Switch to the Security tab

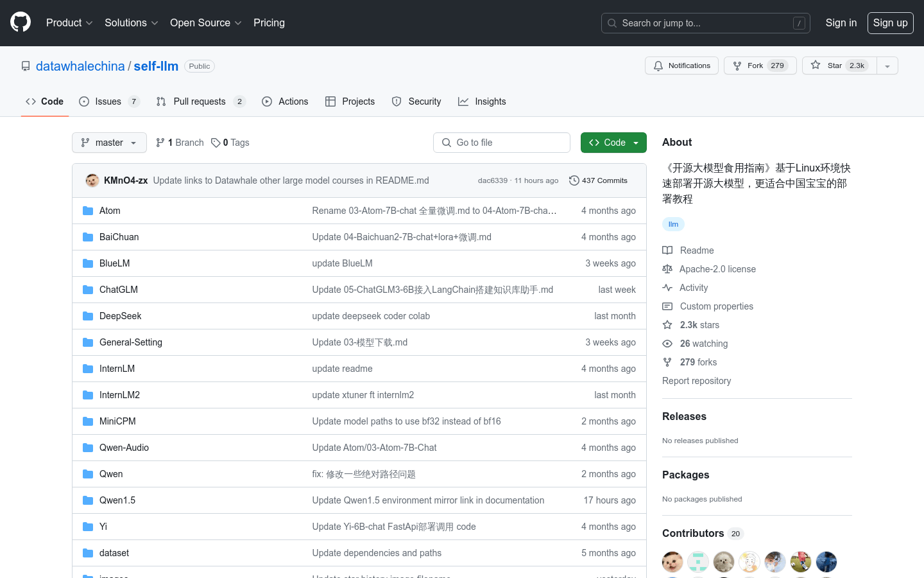416,101
